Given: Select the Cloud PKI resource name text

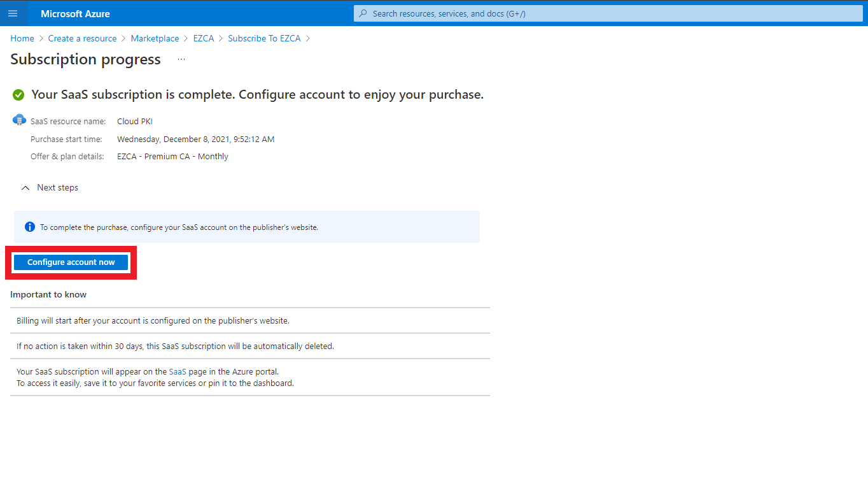Looking at the screenshot, I should (x=135, y=121).
